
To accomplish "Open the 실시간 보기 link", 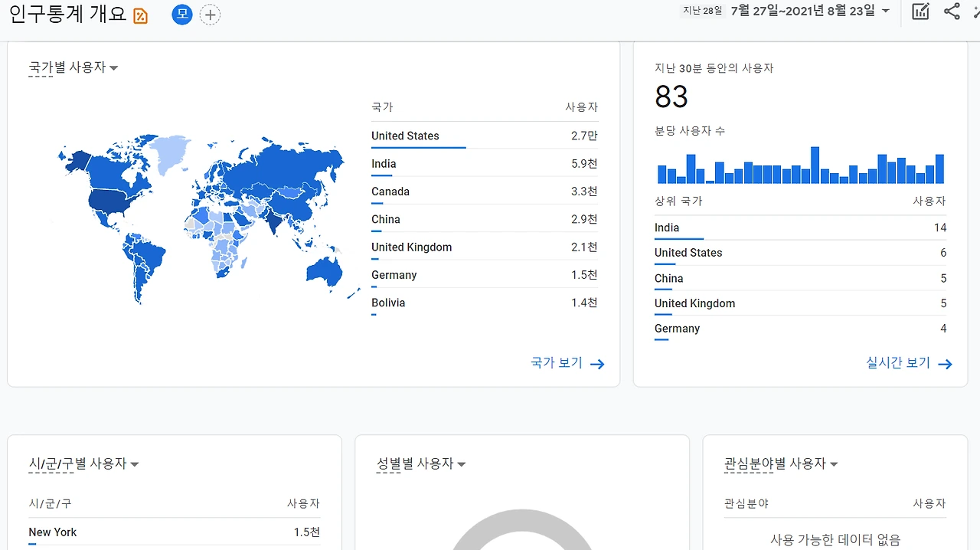I will pyautogui.click(x=909, y=363).
